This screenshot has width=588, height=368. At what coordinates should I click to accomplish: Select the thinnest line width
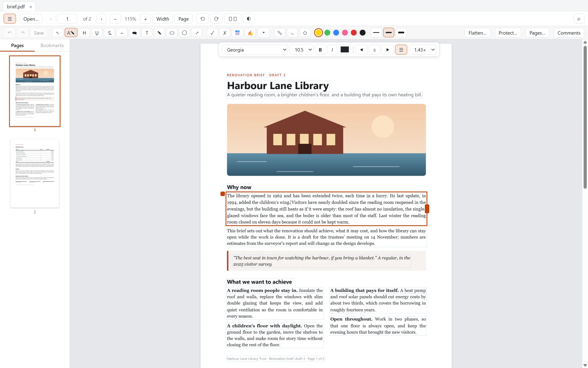[x=376, y=33]
